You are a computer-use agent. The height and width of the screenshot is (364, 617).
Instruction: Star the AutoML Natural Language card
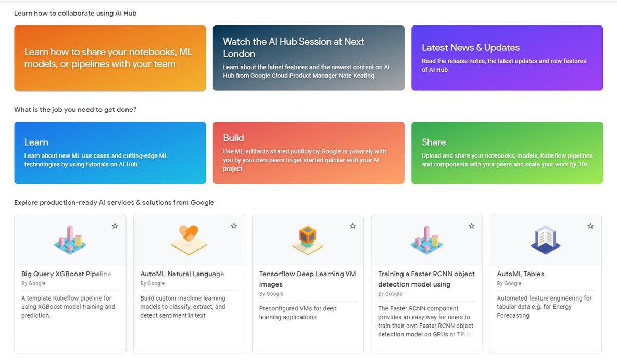click(x=234, y=226)
